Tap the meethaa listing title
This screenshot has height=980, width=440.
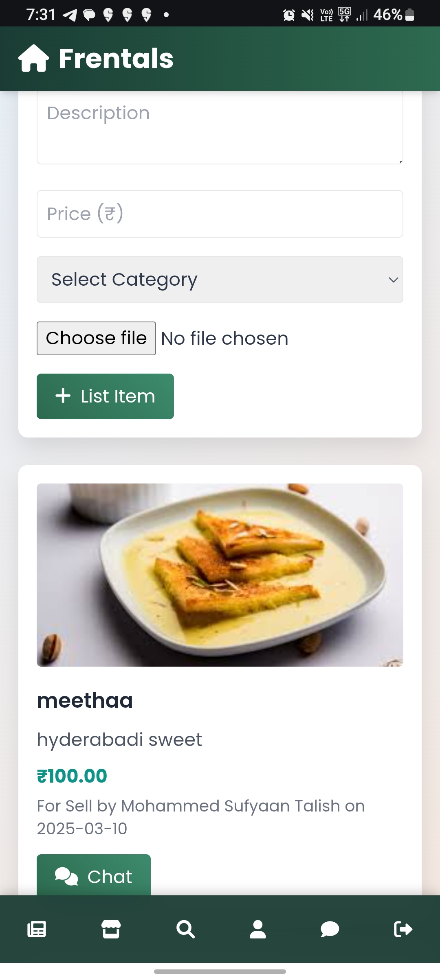tap(85, 700)
